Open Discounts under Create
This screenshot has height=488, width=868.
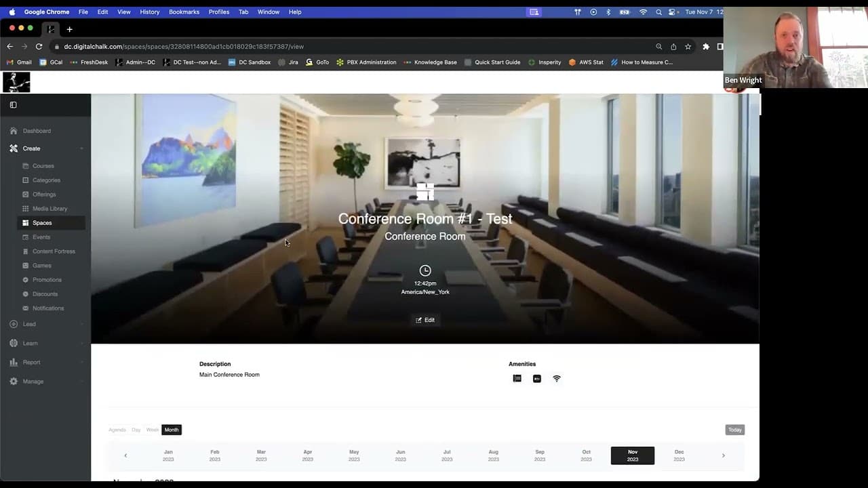[x=45, y=294]
